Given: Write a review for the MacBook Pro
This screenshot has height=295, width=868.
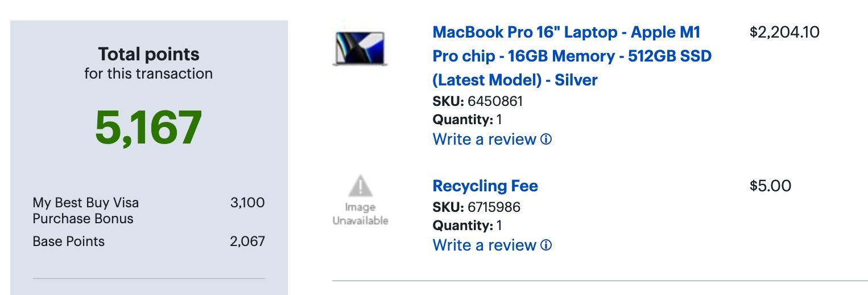Looking at the screenshot, I should [484, 139].
